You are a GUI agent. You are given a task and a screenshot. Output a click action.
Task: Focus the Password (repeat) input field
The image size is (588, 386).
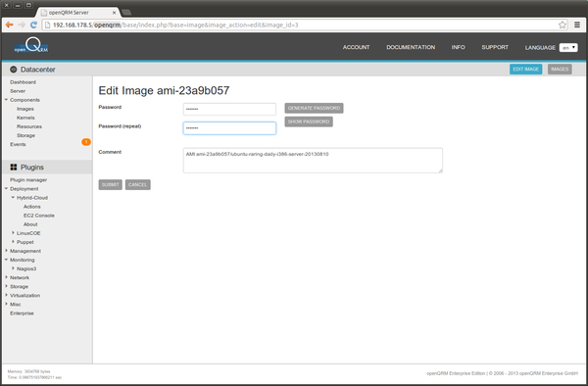tap(229, 128)
